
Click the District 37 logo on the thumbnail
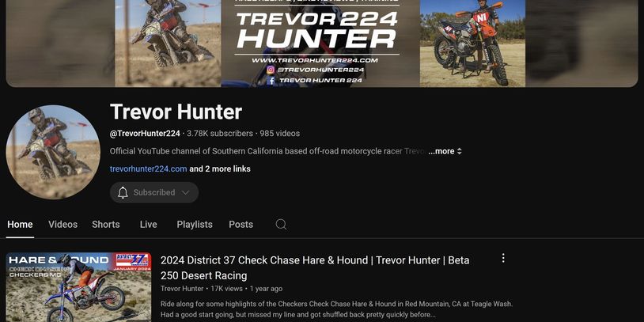point(133,261)
